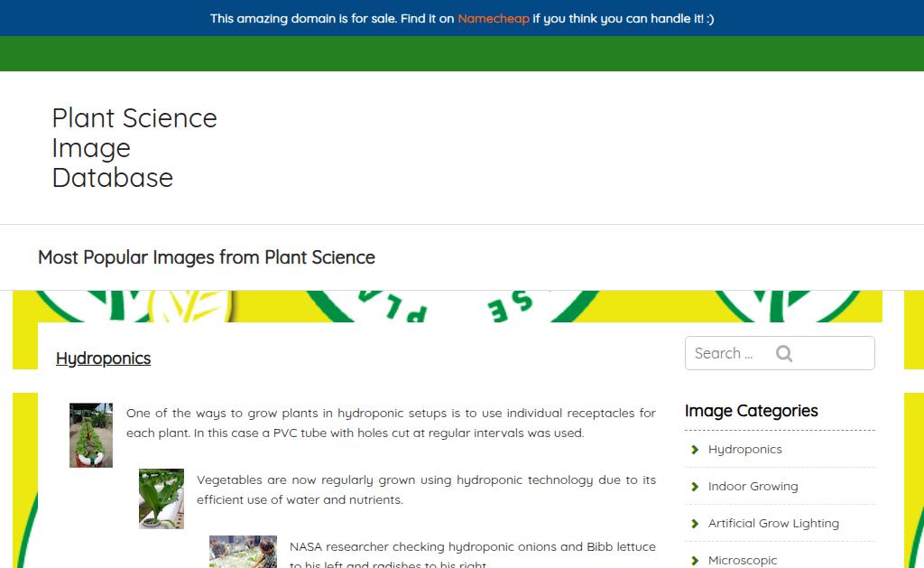Click the green header bar
The image size is (924, 568).
click(462, 53)
